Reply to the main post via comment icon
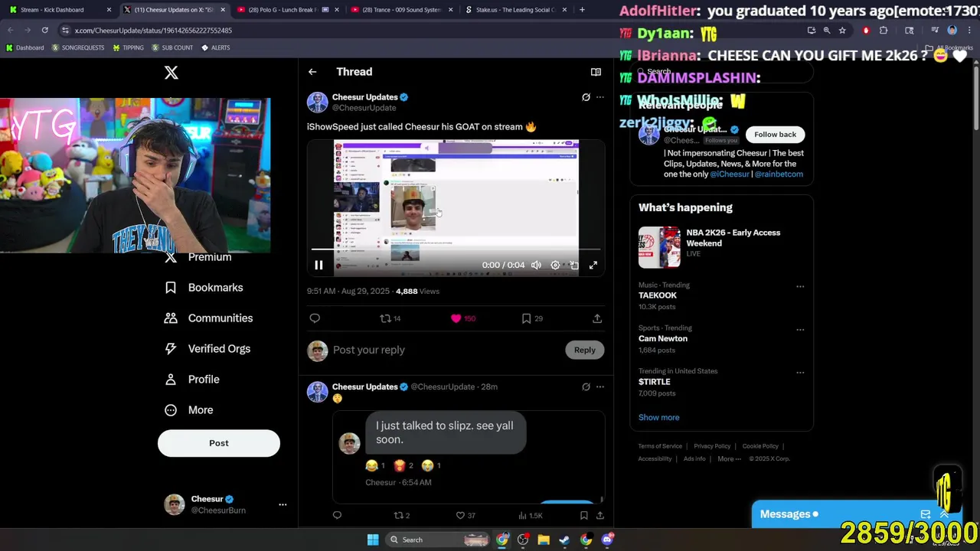The width and height of the screenshot is (980, 551). coord(315,318)
